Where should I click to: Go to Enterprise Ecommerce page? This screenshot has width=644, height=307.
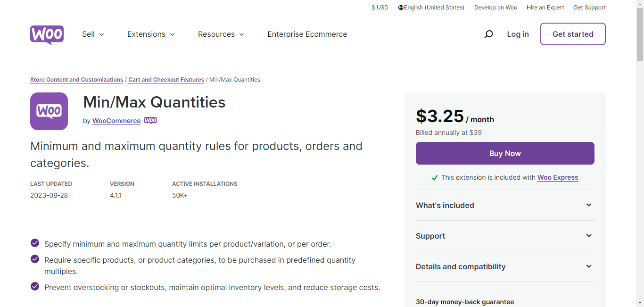307,34
